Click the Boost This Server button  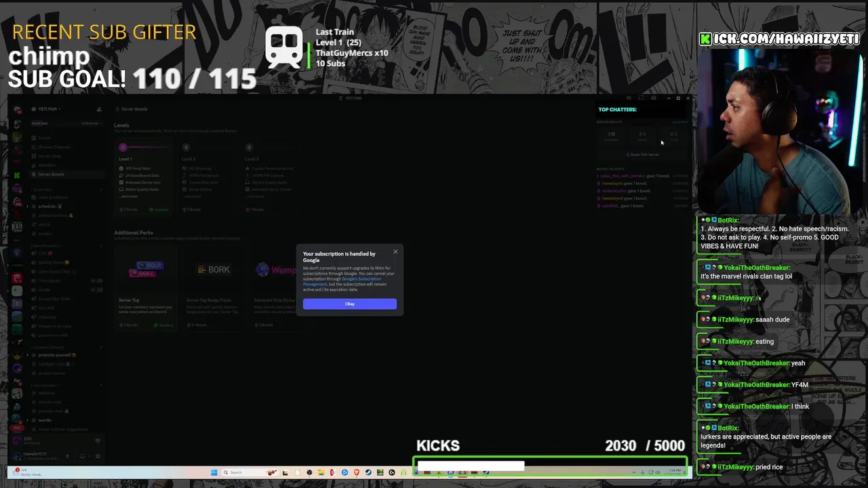tap(643, 155)
